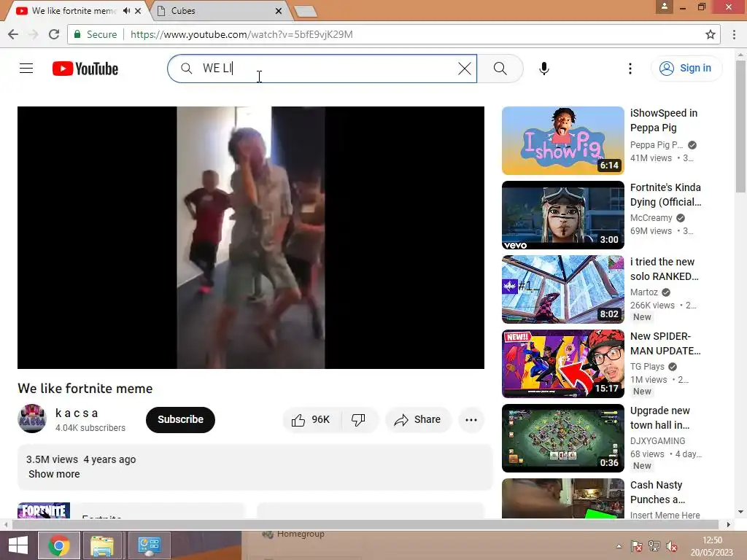The image size is (747, 560).
Task: Open New SPIDER-MAN UPDATE thumbnail
Action: [562, 363]
